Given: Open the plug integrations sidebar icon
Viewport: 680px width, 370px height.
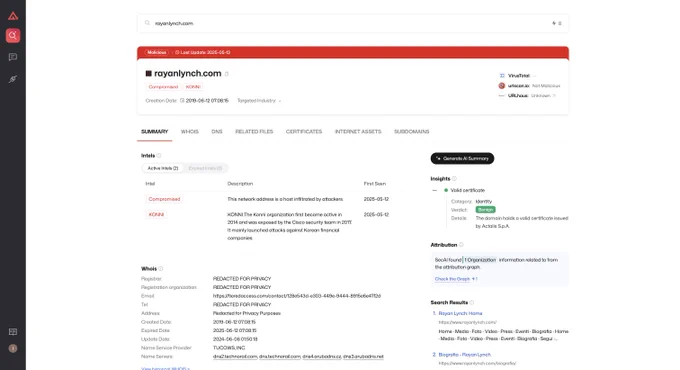Looking at the screenshot, I should [13, 79].
